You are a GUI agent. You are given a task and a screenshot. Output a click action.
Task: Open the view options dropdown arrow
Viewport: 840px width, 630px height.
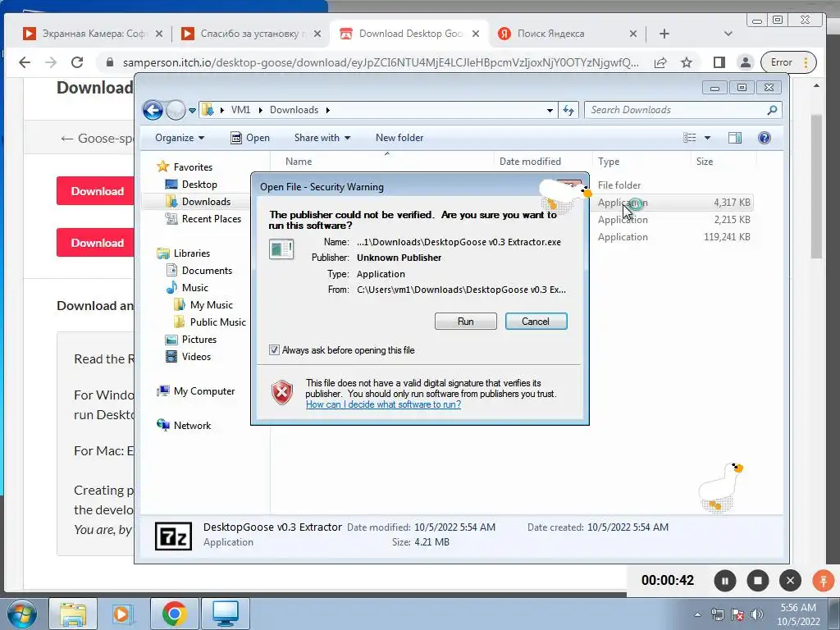[x=707, y=138]
